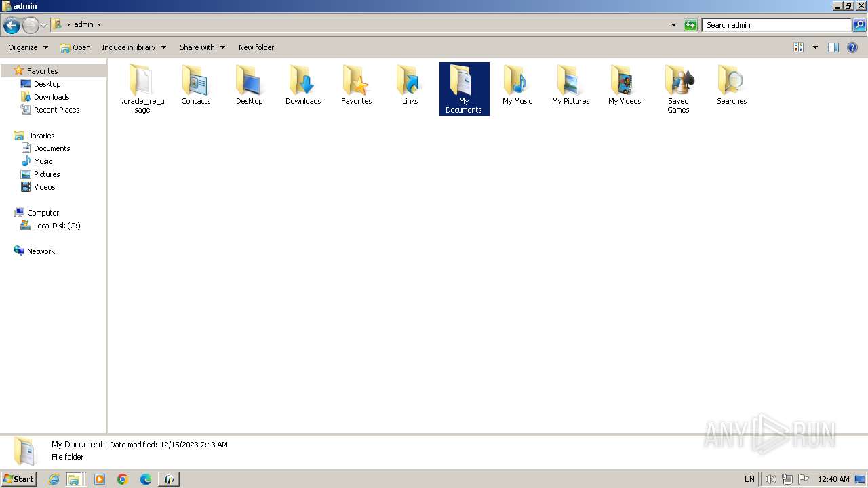Image resolution: width=868 pixels, height=488 pixels.
Task: Select the My Pictures folder
Action: pos(570,85)
